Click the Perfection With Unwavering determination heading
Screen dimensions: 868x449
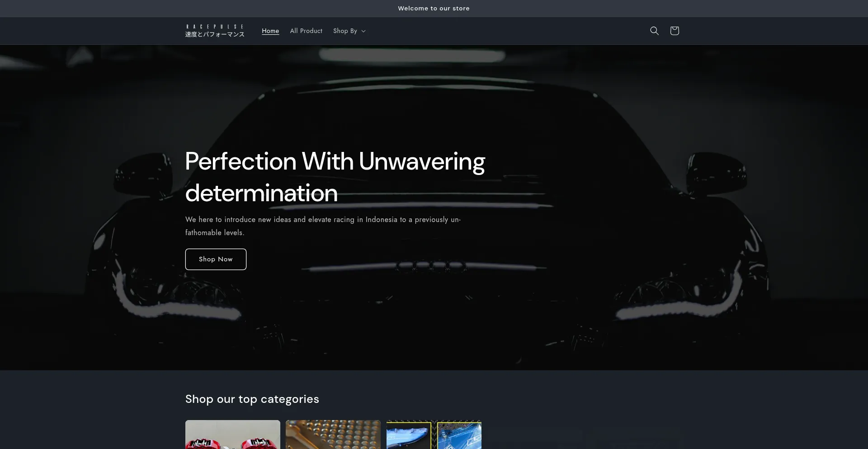click(x=335, y=177)
